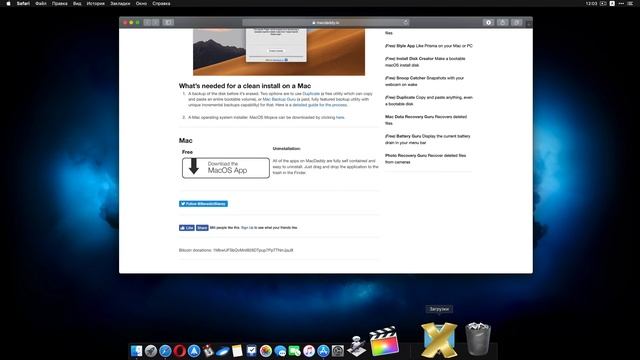The width and height of the screenshot is (640, 360).
Task: Open the Правка menu
Action: point(60,3)
